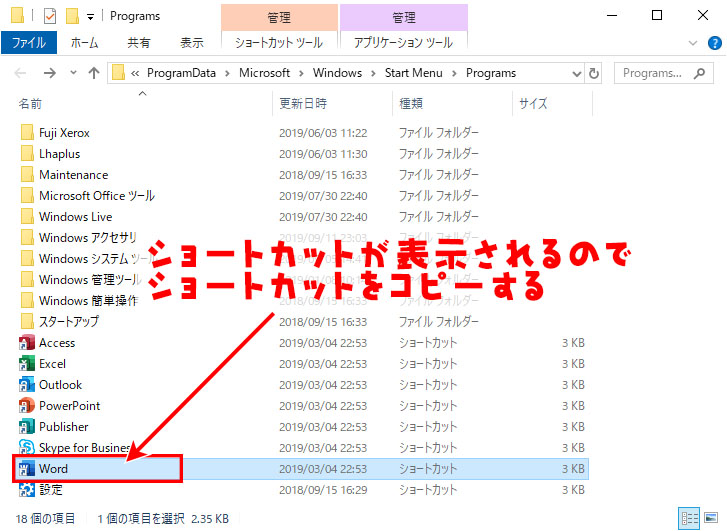Navigate to Start Menu breadcrumb
This screenshot has width=727, height=531.
coord(413,73)
